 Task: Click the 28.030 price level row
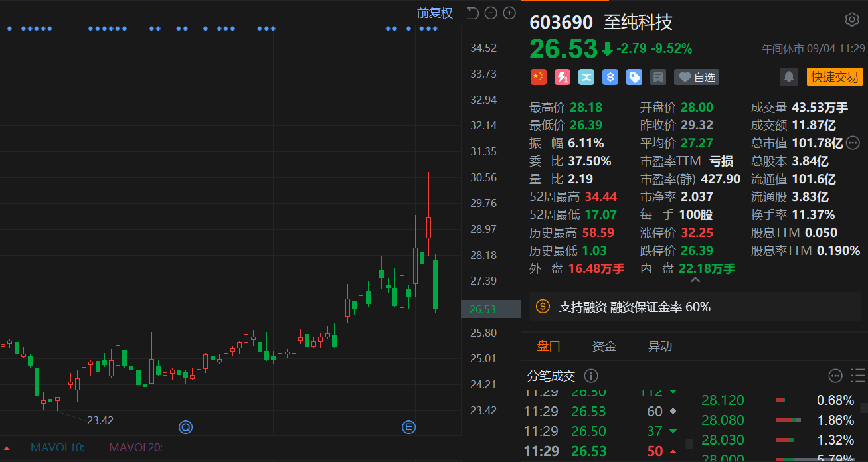(778, 440)
